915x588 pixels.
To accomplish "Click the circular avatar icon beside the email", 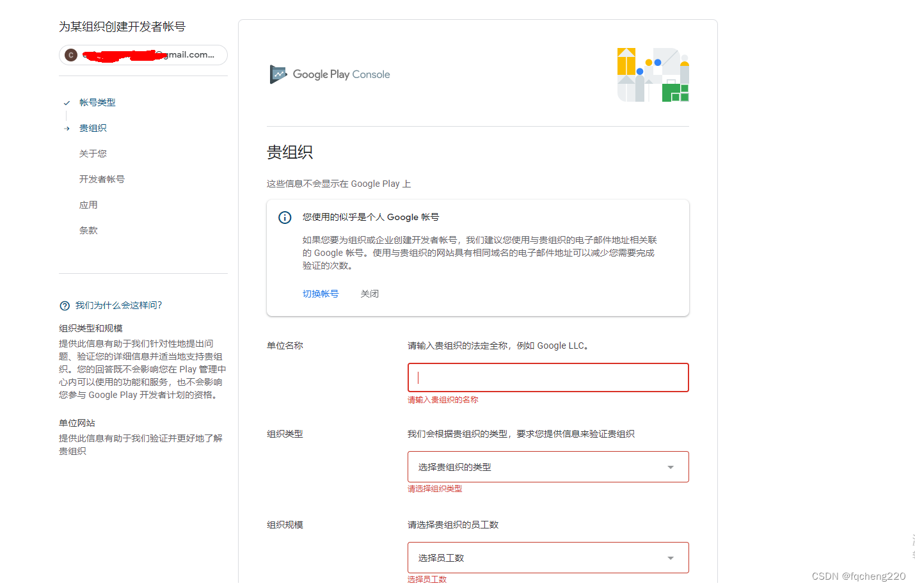I will pyautogui.click(x=70, y=55).
